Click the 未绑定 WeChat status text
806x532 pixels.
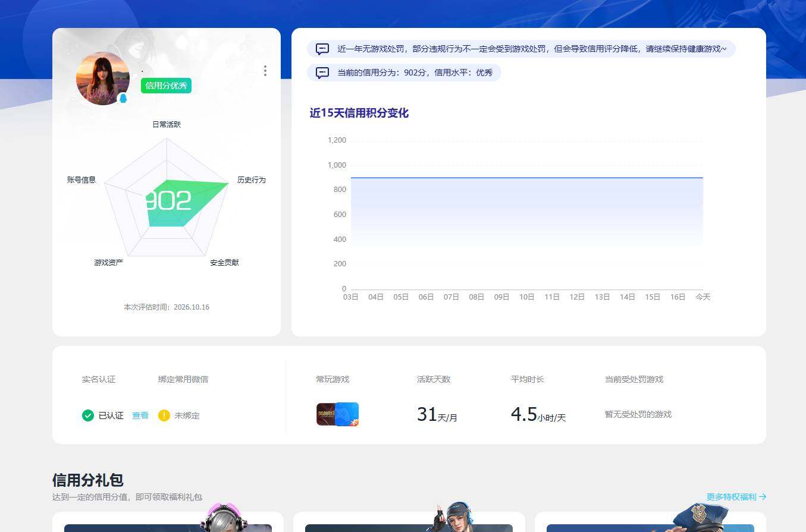point(187,415)
